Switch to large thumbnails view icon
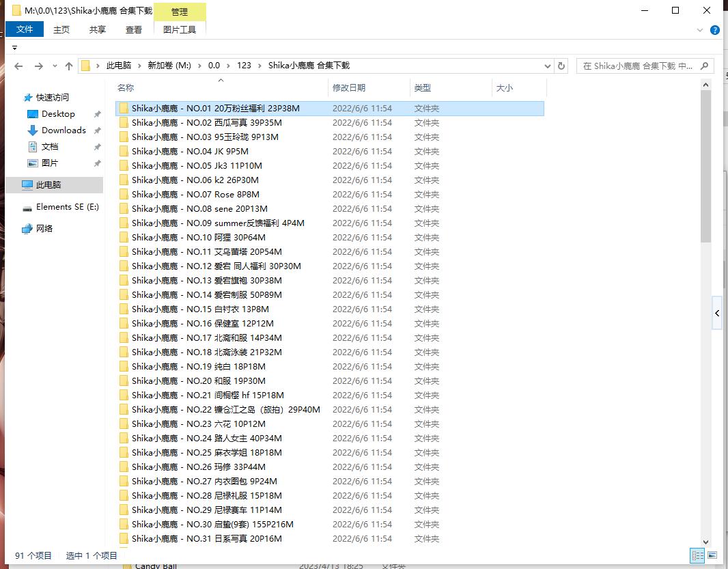 pos(712,555)
